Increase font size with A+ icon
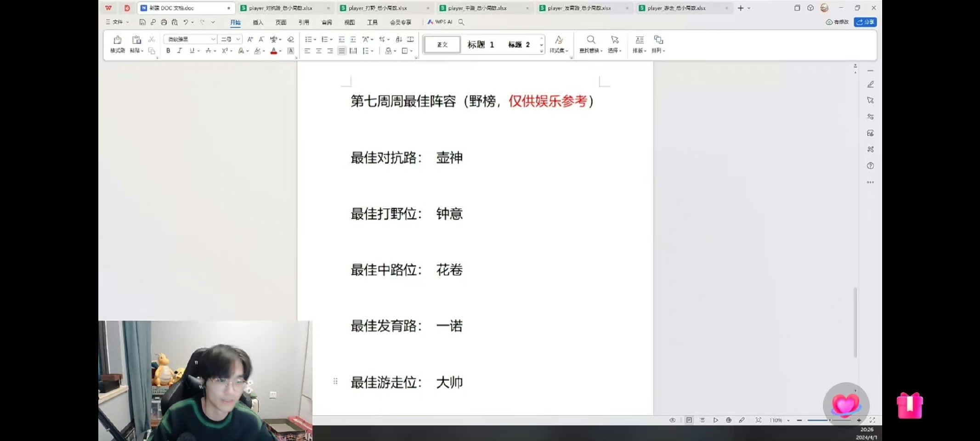The width and height of the screenshot is (980, 441). click(x=250, y=40)
